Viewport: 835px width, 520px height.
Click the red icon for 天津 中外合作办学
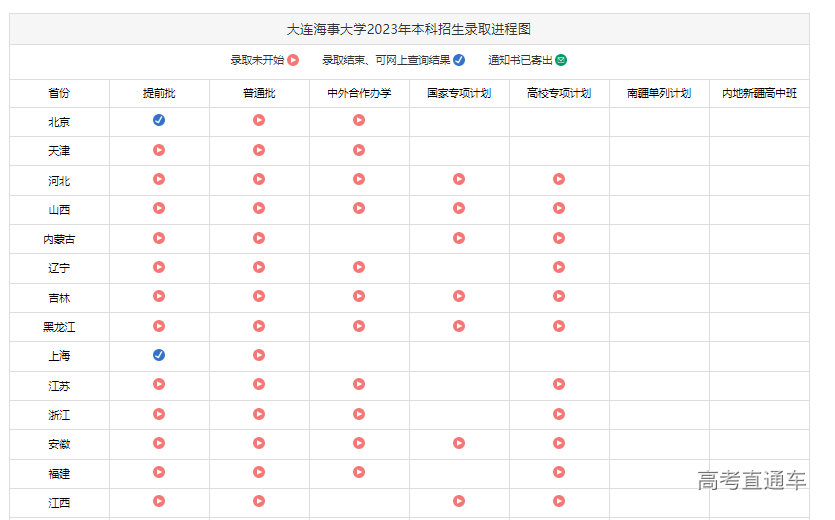[x=359, y=150]
